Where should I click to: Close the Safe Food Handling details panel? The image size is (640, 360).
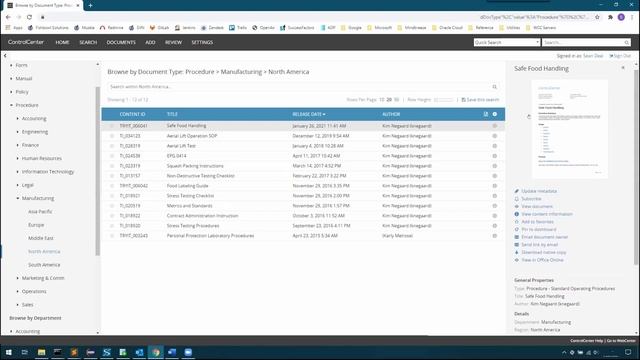pos(623,68)
